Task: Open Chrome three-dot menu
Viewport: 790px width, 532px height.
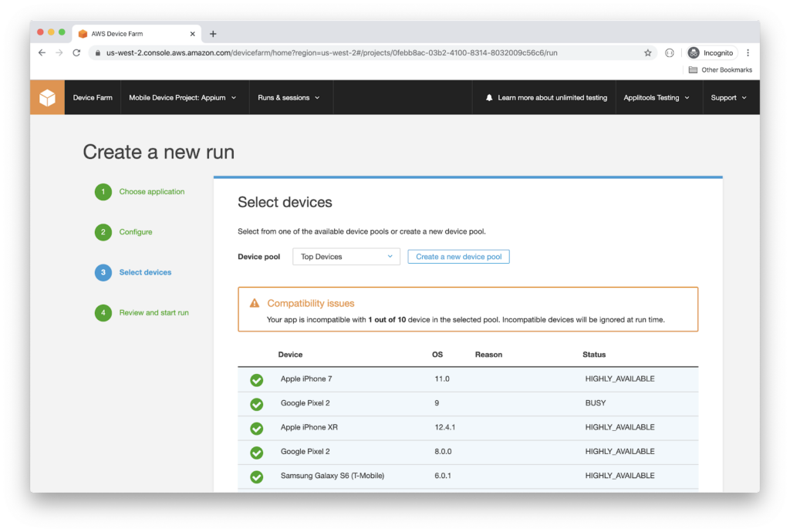Action: pos(748,52)
